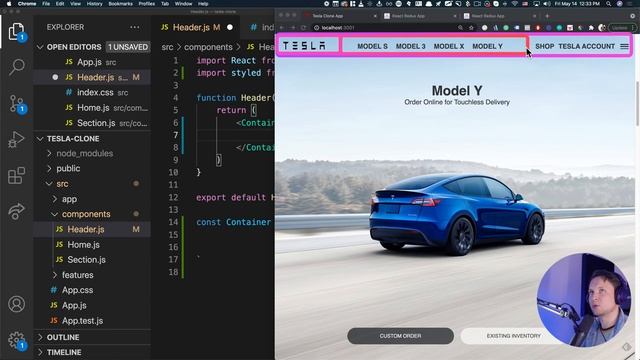This screenshot has width=640, height=360.
Task: Click the MODEL 3 navigation link
Action: (411, 47)
